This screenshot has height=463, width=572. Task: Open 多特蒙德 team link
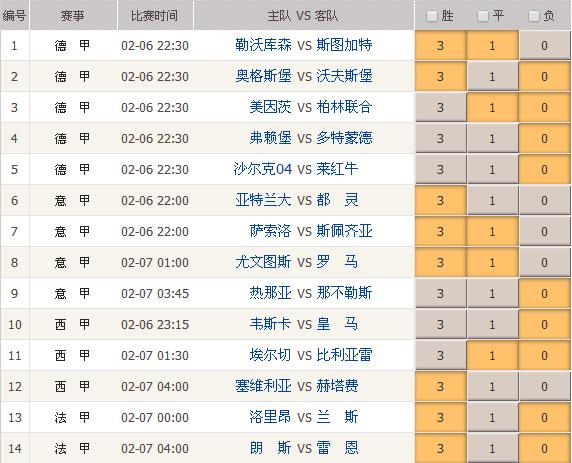344,138
